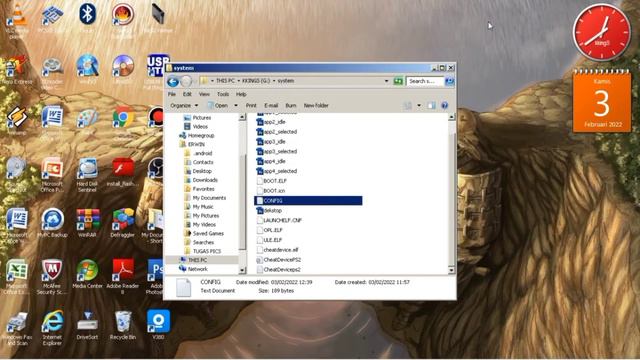
Task: Open the Windows Fax and Scan desktop icon
Action: (x=17, y=328)
